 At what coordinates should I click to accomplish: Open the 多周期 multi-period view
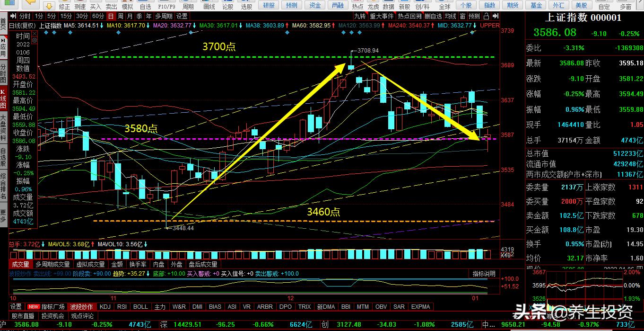tap(164, 16)
